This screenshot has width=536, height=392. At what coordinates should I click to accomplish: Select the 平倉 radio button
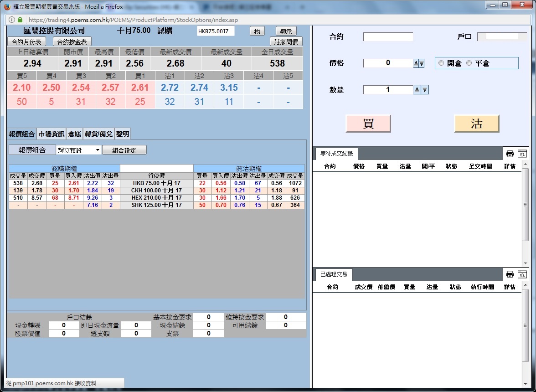(x=469, y=63)
